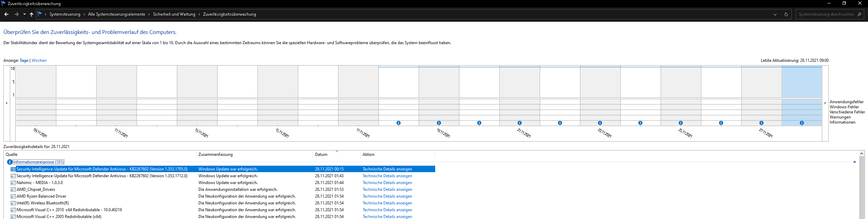This screenshot has width=868, height=219.
Task: Select the 13.11.2021 column in the chart
Action: point(197,96)
